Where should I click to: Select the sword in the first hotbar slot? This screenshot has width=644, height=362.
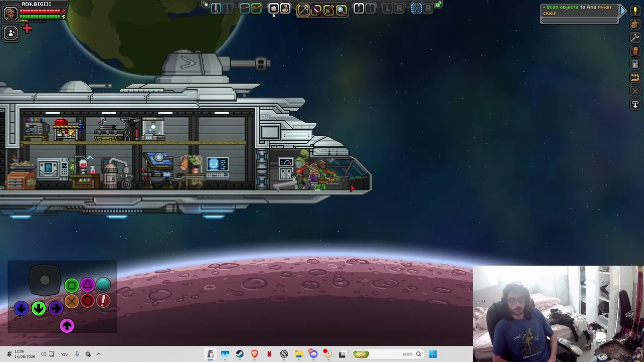click(216, 9)
